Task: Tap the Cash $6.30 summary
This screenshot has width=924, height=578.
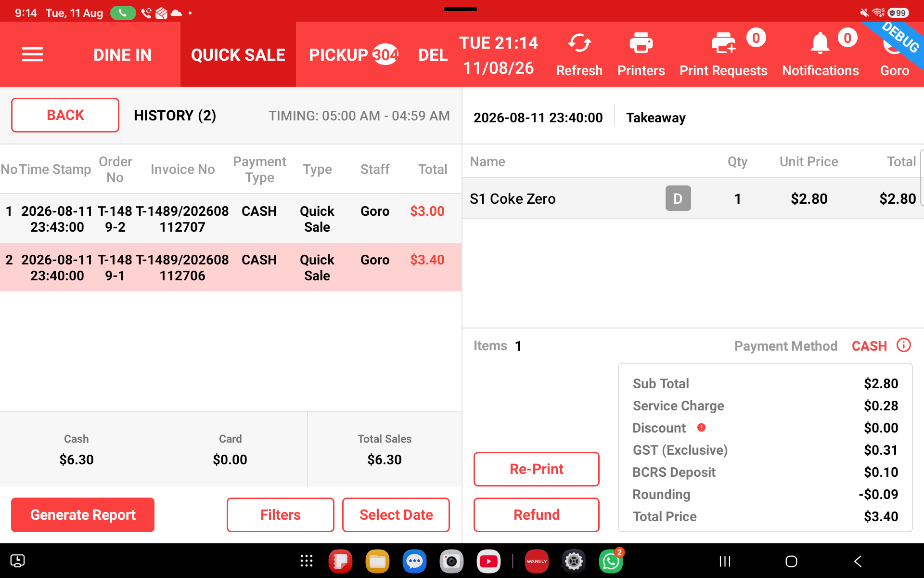Action: tap(77, 449)
